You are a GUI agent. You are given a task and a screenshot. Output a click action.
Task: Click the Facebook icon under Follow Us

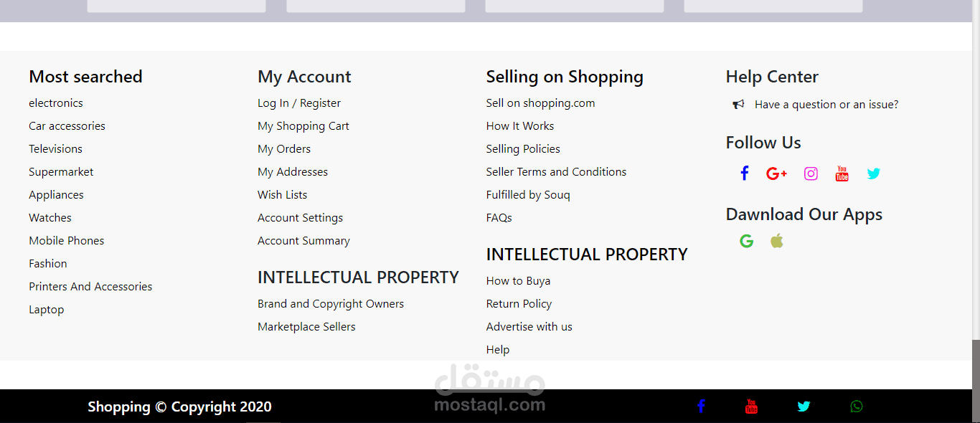(x=745, y=174)
